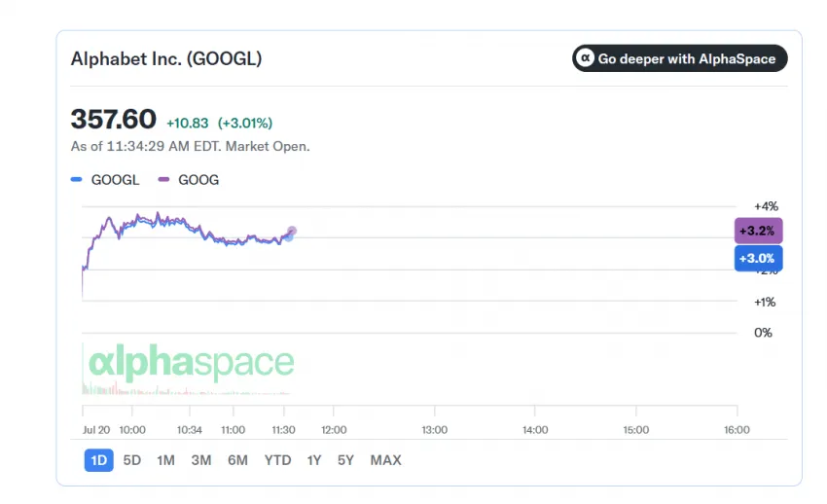Click the 14:00 time axis label
The height and width of the screenshot is (504, 827).
pos(535,430)
